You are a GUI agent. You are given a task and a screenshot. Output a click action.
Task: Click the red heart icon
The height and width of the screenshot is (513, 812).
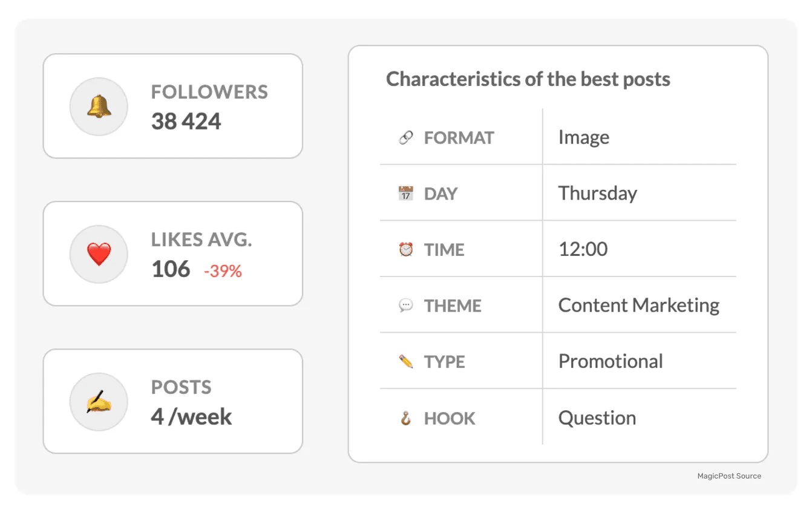point(99,254)
